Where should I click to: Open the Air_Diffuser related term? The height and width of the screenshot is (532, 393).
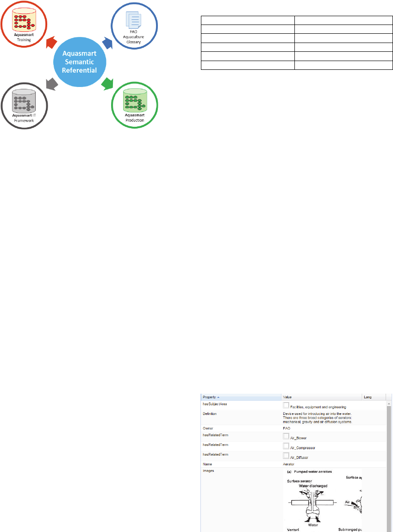tap(299, 458)
